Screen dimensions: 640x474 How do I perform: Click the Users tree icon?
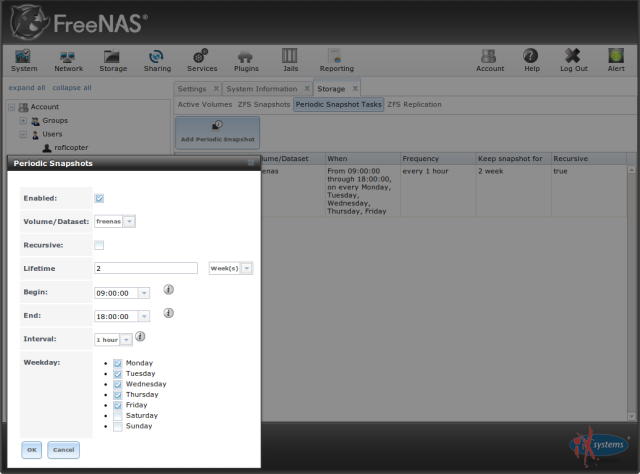(x=36, y=134)
